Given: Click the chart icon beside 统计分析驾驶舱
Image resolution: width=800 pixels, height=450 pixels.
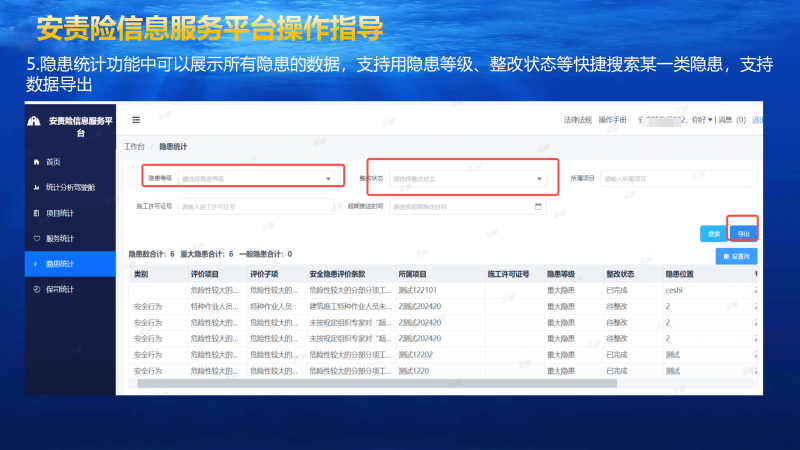Looking at the screenshot, I should [x=36, y=187].
